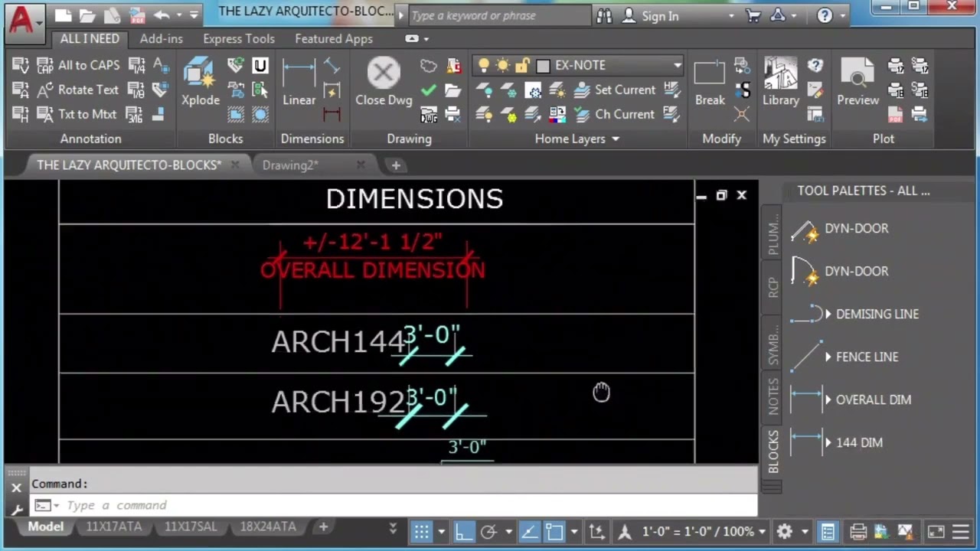The height and width of the screenshot is (551, 980).
Task: Click the black U icon in Blocks panel
Action: (260, 66)
